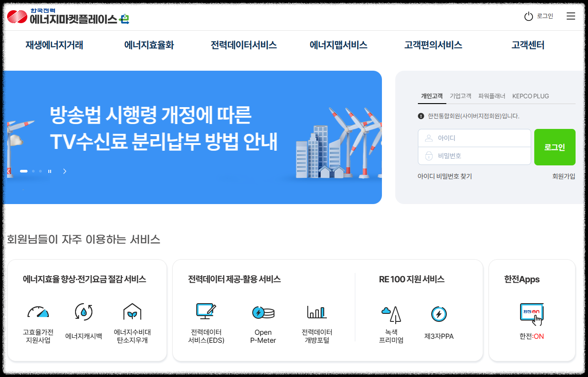
Task: Select the 고효율가전 지원사업 gauge icon
Action: point(38,312)
